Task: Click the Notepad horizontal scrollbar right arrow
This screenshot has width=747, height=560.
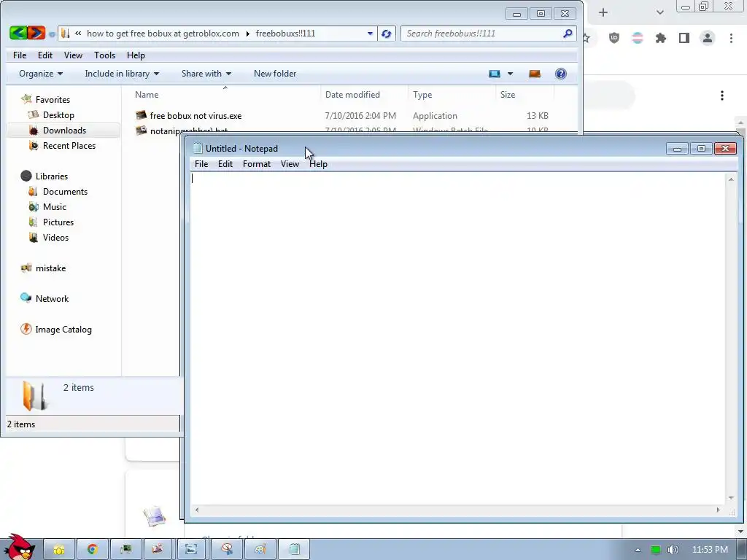Action: (x=719, y=510)
